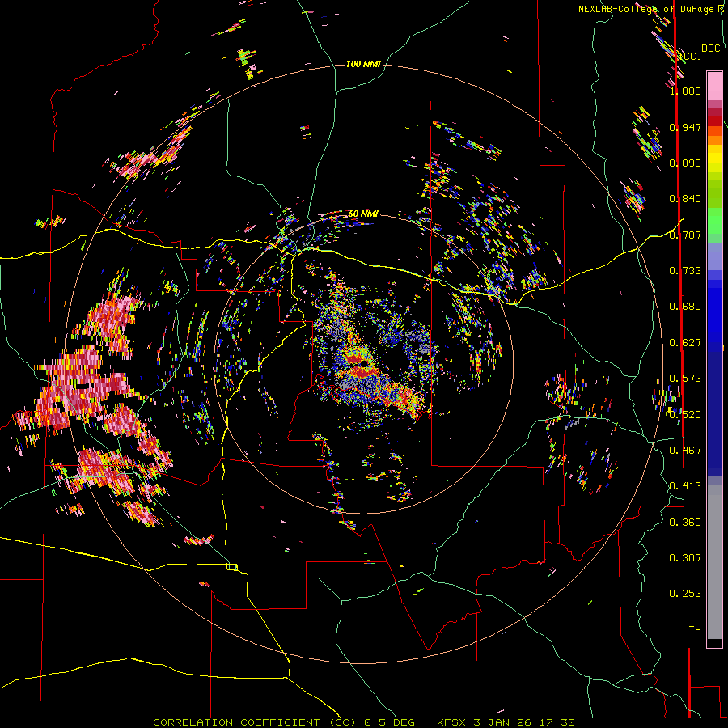This screenshot has height=728, width=728.
Task: Click the 0.307 legend value
Action: click(685, 558)
